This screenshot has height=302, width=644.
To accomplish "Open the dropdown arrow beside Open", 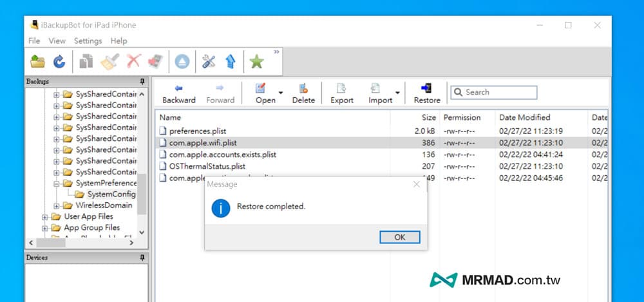I will pos(281,93).
